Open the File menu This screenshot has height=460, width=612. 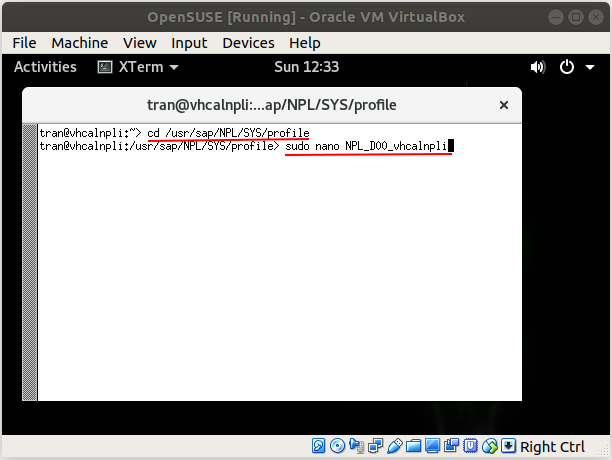[24, 43]
